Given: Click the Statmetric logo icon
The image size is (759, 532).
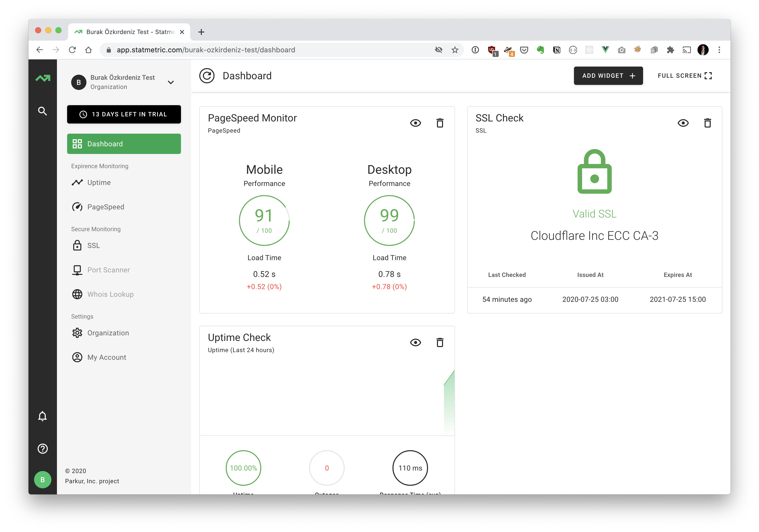Looking at the screenshot, I should [43, 78].
